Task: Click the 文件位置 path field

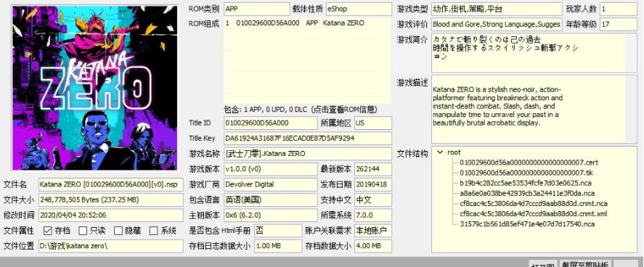Action: (111, 246)
